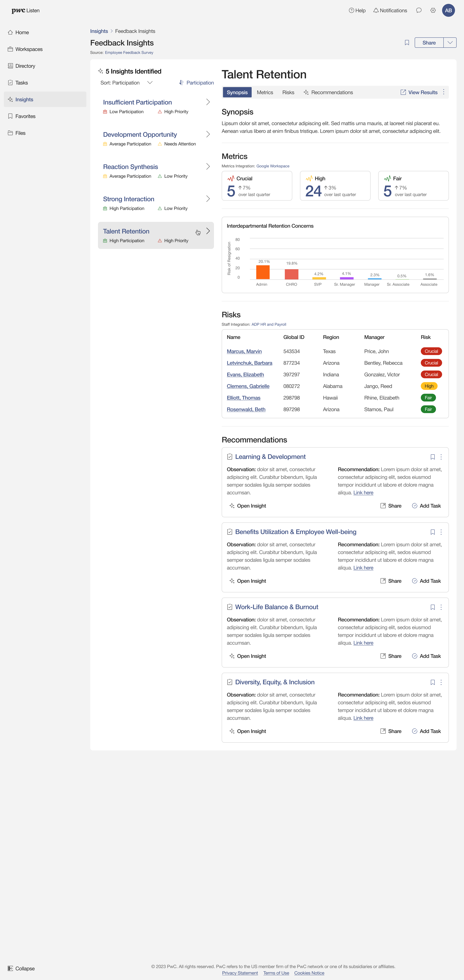Open kebab menu on Benefits Utilization card
Screen dimensions: 464x980
coord(441,532)
